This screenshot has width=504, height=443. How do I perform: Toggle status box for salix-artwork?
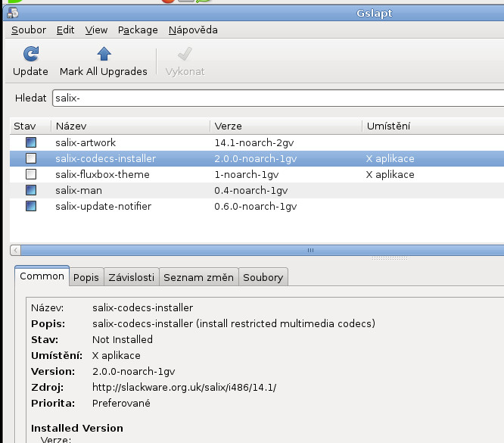31,142
